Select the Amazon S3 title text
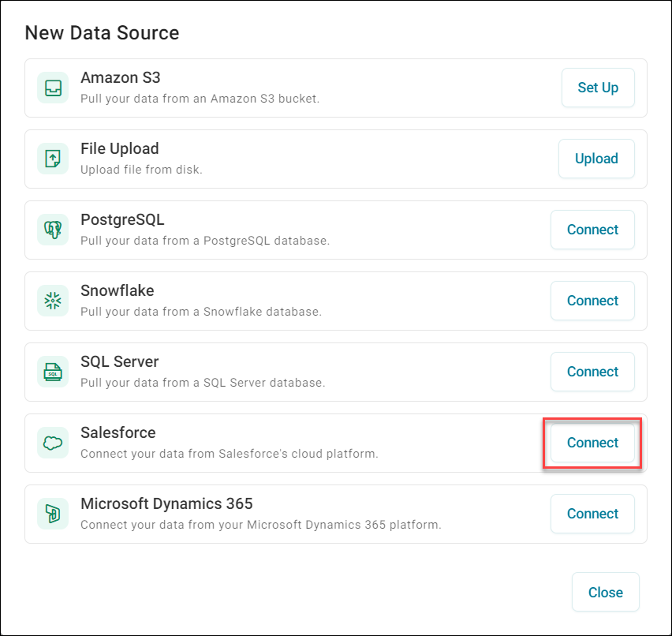Viewport: 672px width, 636px height. [x=121, y=77]
